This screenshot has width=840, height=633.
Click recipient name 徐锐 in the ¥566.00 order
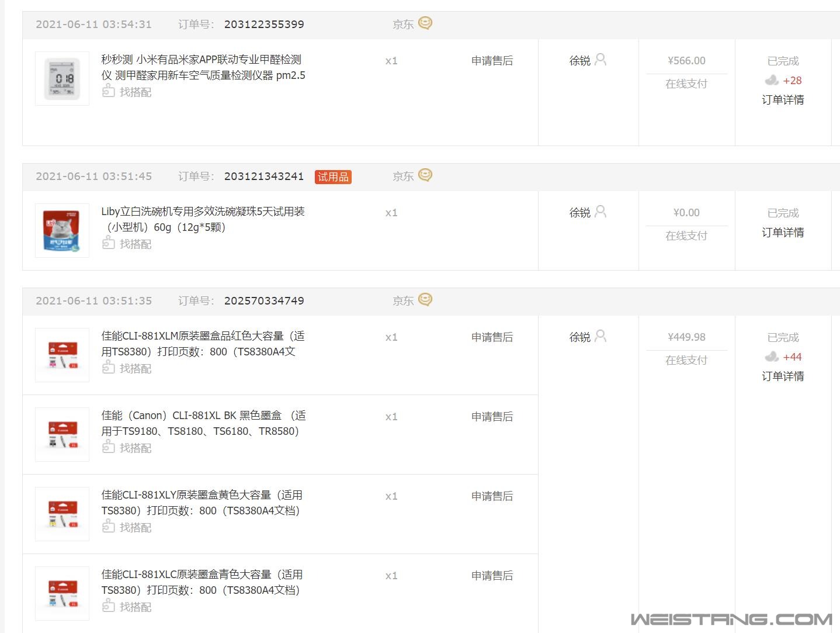tap(580, 60)
